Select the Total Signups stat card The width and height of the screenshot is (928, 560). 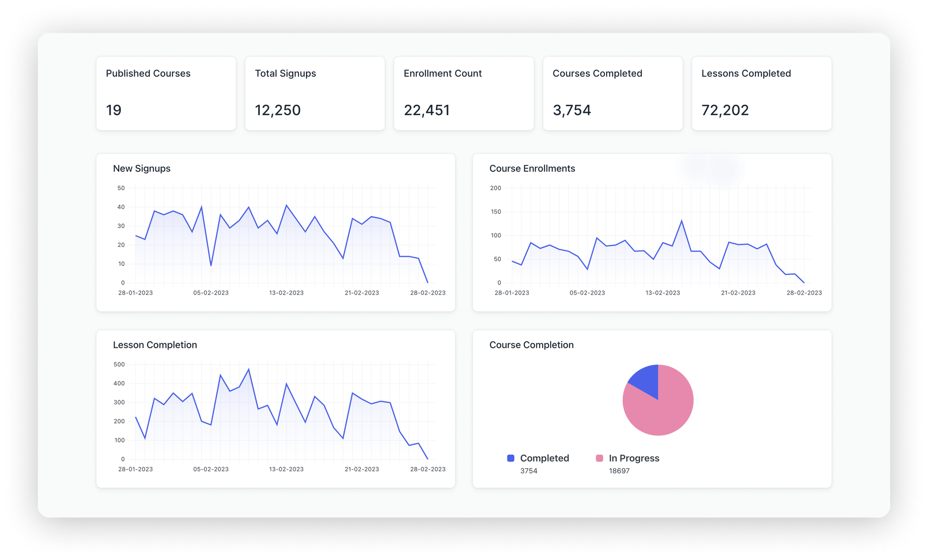(x=315, y=93)
